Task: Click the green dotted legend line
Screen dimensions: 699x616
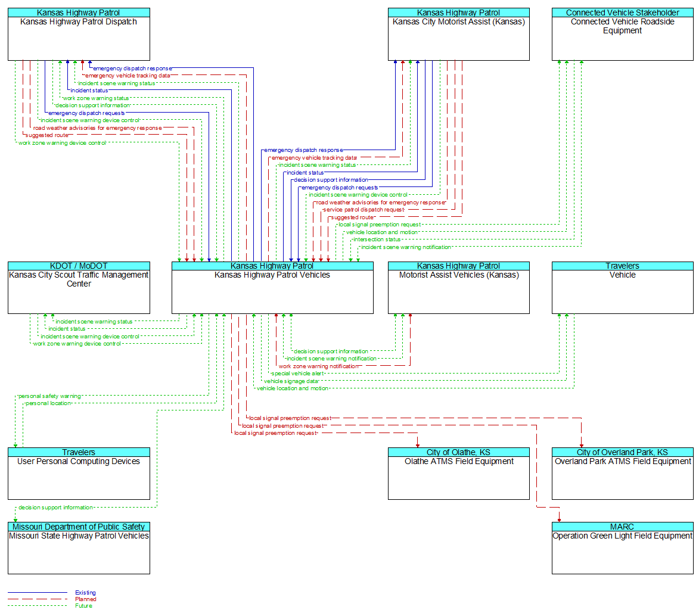Action: [x=38, y=606]
